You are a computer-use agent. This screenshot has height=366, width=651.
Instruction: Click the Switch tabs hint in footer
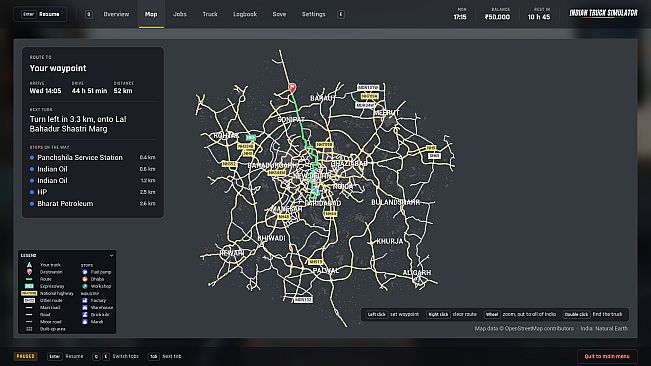(115, 356)
